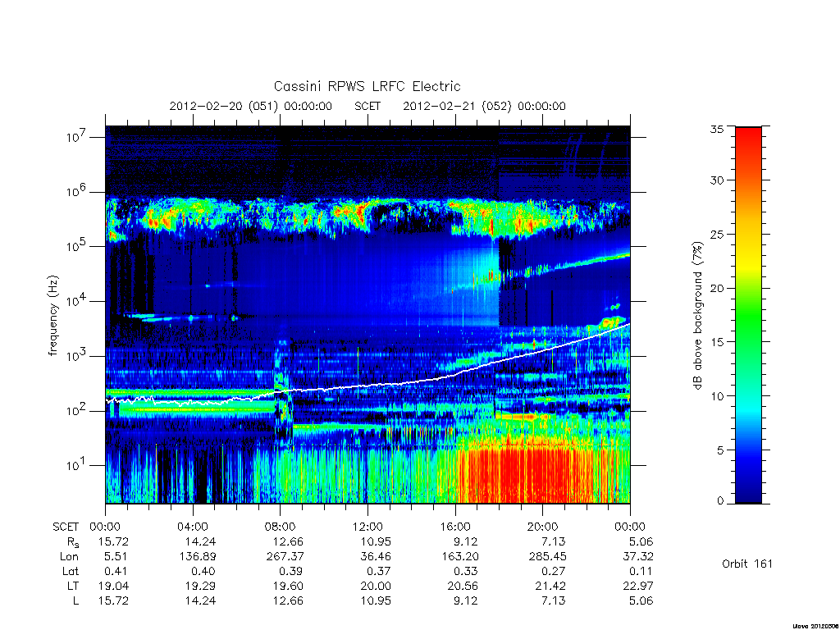840x630 pixels.
Task: Click the 20:00 SCET time tick label
Action: coord(542,527)
